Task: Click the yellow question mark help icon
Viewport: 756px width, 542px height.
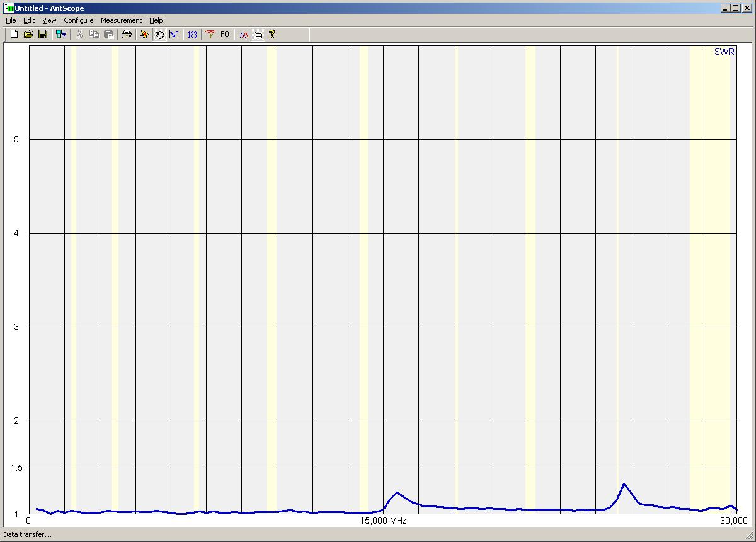Action: pos(272,34)
